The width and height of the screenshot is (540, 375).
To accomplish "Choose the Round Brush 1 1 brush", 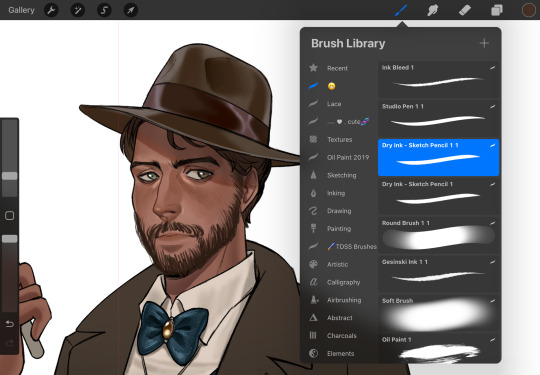I will (438, 235).
